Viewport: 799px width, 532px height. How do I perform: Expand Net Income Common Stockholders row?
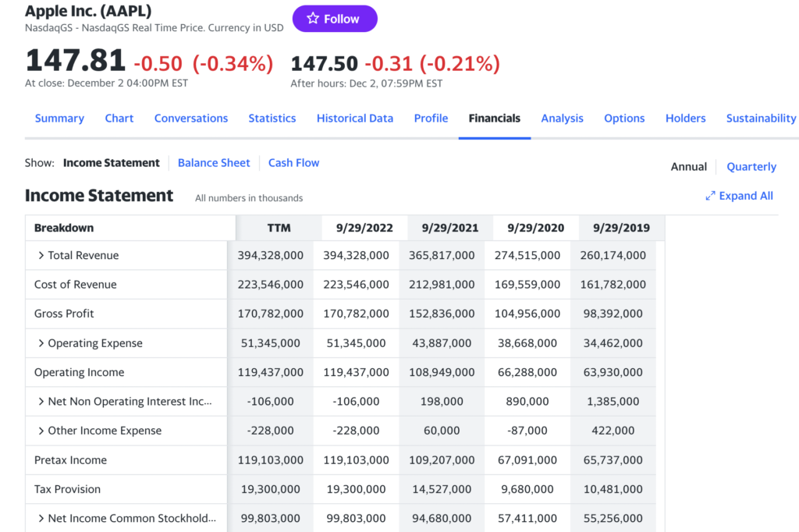tap(41, 519)
